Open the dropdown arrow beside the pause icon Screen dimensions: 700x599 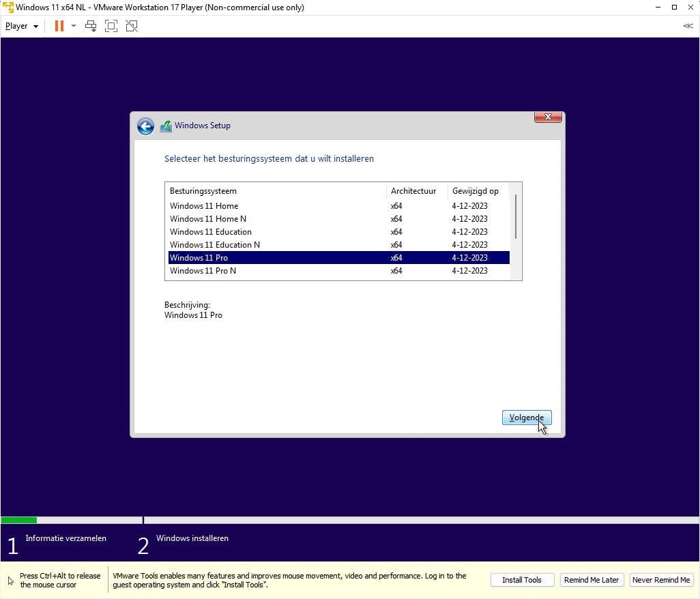click(x=74, y=26)
